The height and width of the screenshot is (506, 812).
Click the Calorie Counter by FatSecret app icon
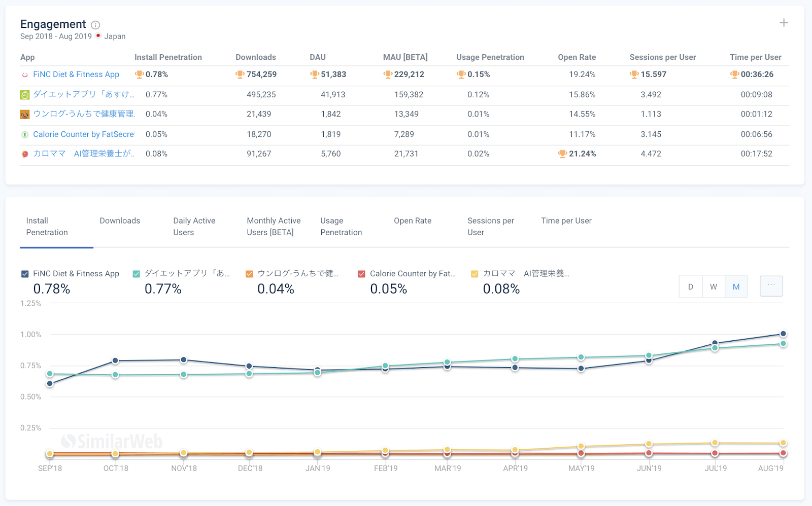click(24, 134)
